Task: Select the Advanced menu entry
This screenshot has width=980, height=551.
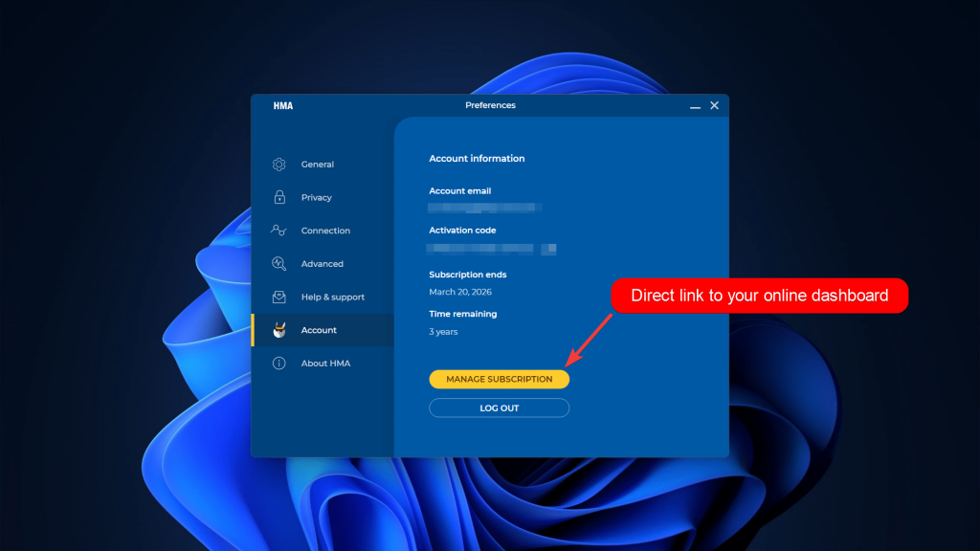Action: point(323,264)
